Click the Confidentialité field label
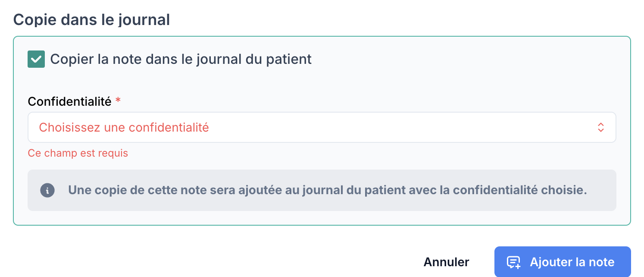644x277 pixels. (x=69, y=101)
